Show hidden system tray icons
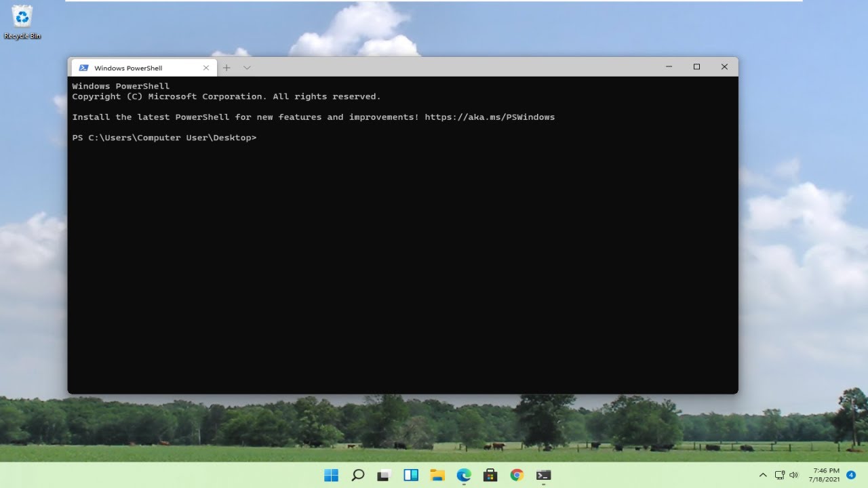 763,475
